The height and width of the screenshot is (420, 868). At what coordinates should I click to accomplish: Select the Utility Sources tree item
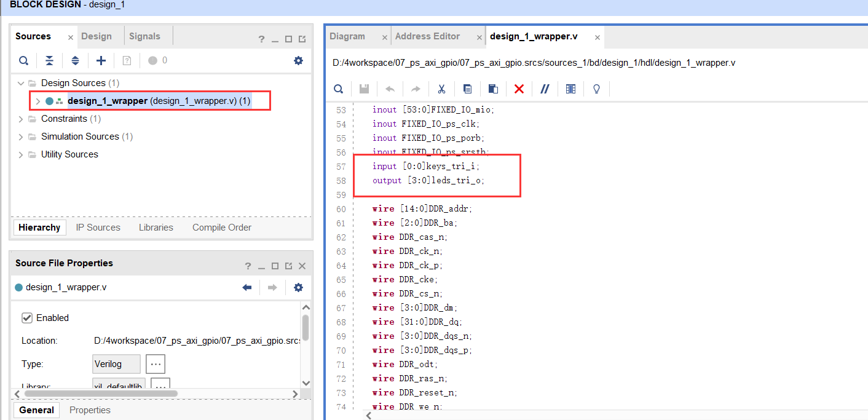tap(69, 154)
